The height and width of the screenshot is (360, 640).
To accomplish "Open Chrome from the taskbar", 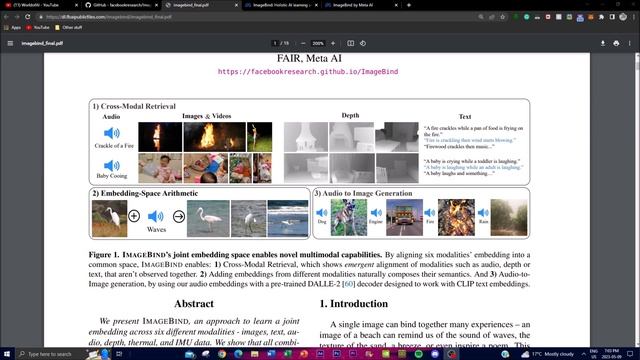I will (222, 354).
